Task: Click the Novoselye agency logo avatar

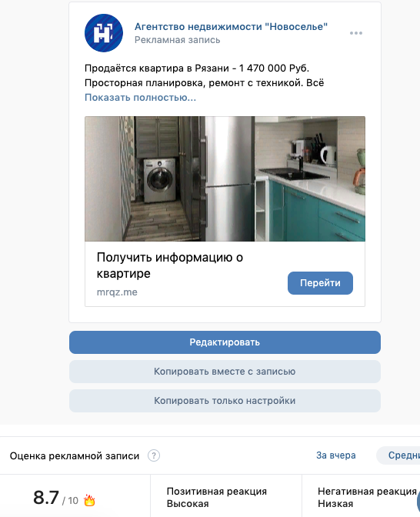Action: pos(104,33)
